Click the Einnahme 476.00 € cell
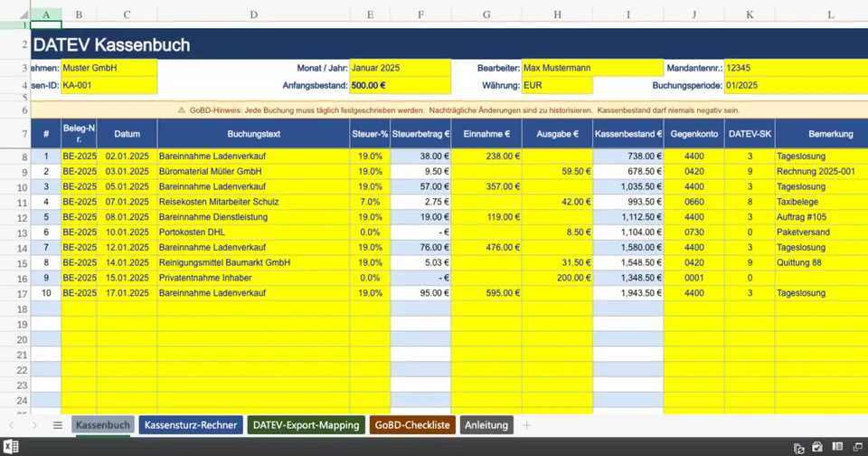This screenshot has height=456, width=868. 486,248
